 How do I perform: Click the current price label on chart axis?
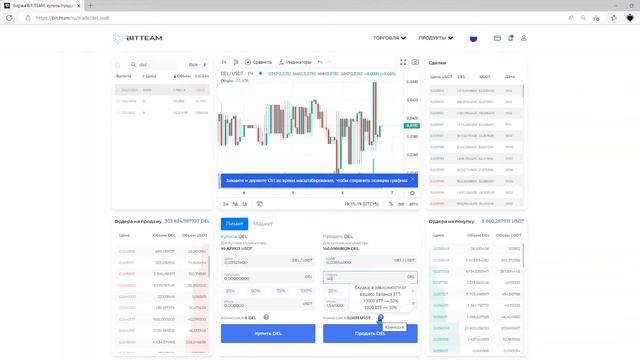point(412,126)
